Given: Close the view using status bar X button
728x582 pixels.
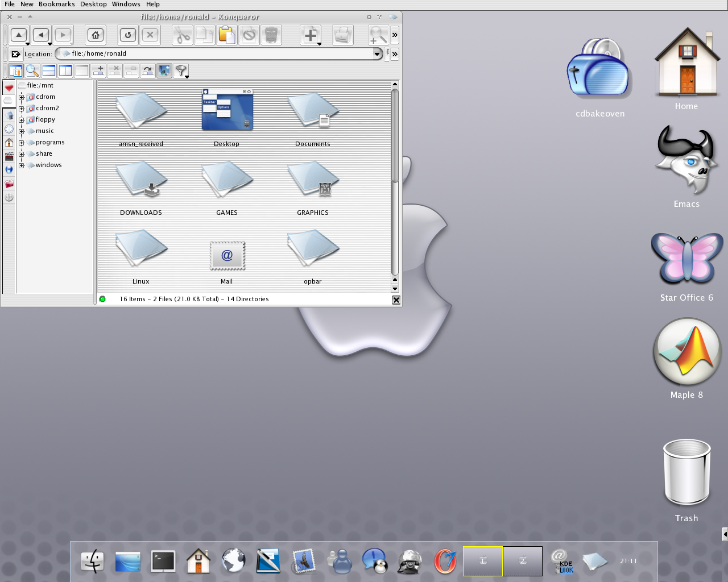Looking at the screenshot, I should pos(396,300).
